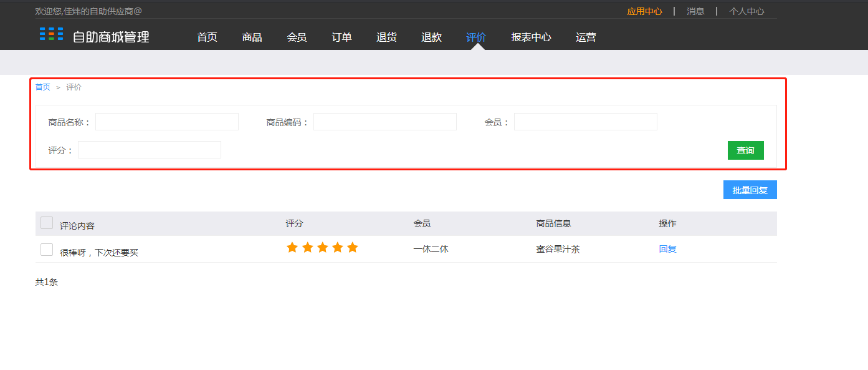Switch to the 会员 navigation tab
This screenshot has width=868, height=370.
click(x=297, y=37)
